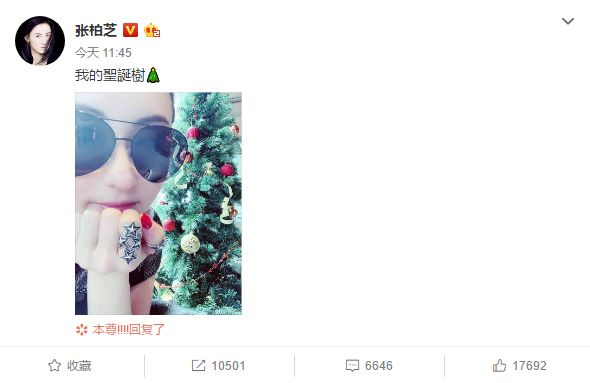Click the thumbs-up like icon
The image size is (590, 383).
click(499, 365)
